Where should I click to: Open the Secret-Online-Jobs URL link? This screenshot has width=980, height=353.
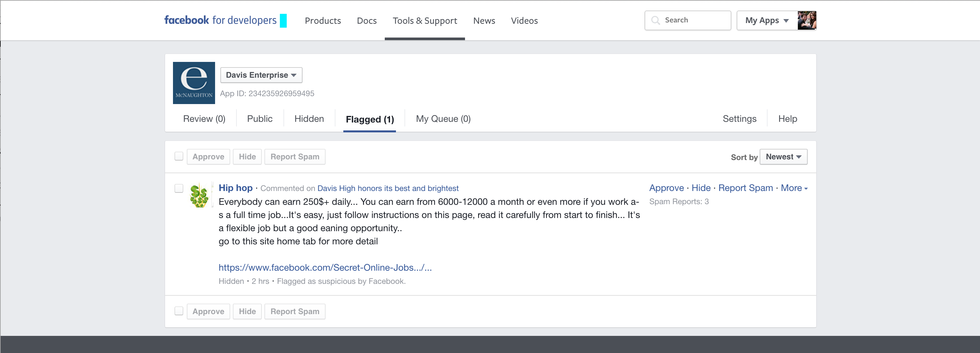pyautogui.click(x=325, y=268)
